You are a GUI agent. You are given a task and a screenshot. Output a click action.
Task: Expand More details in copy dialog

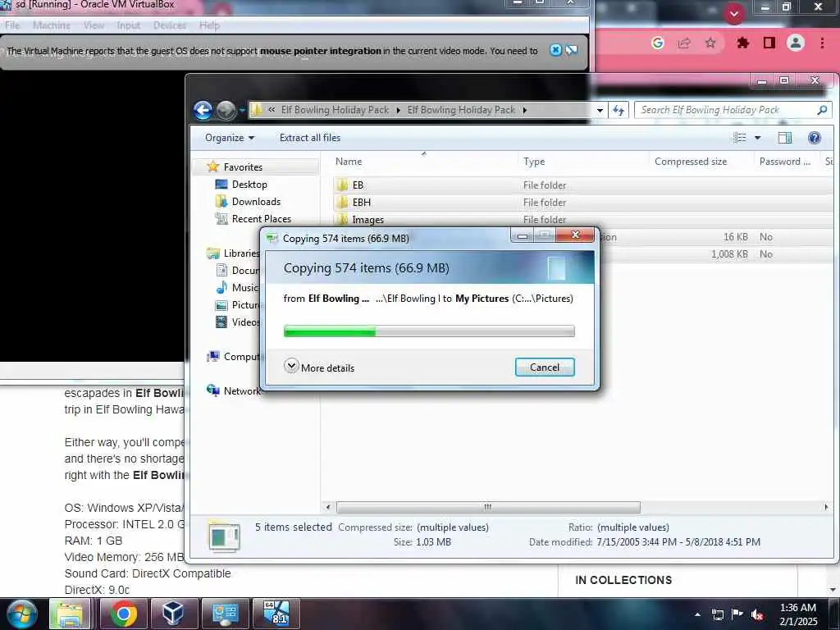319,367
